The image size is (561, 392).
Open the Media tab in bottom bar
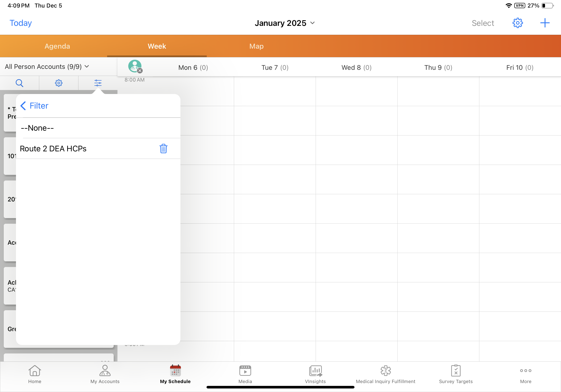point(245,374)
